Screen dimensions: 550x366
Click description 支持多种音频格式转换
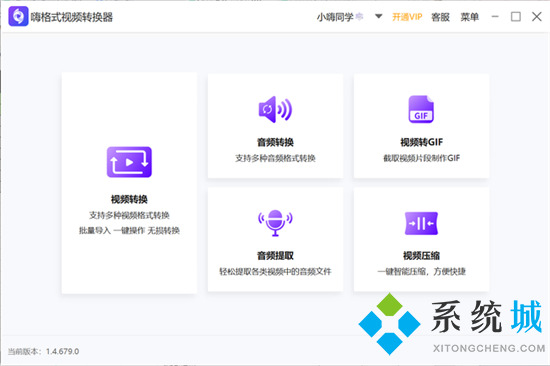click(x=275, y=158)
